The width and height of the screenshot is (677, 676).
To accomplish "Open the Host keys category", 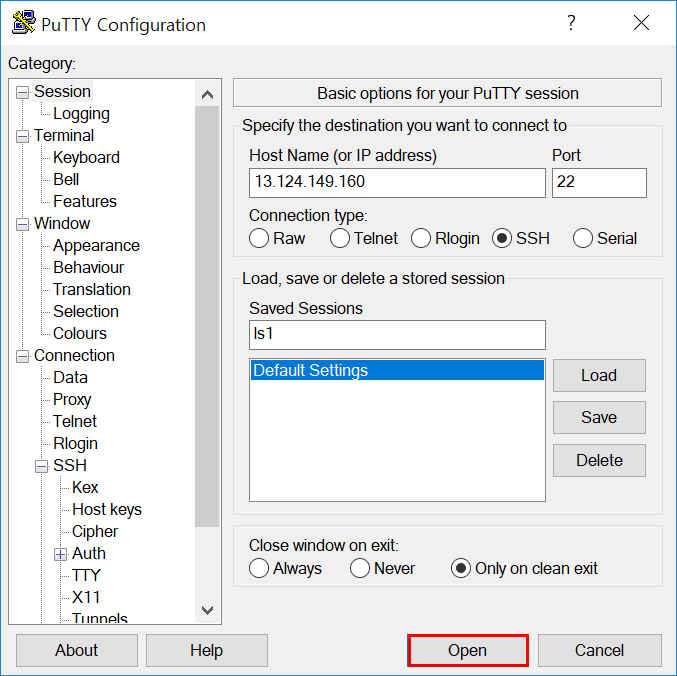I will (x=107, y=510).
